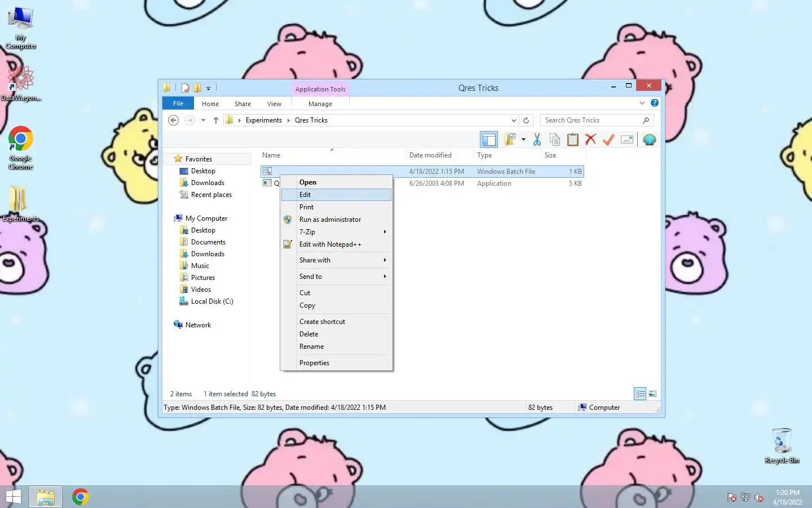Open the File tab
The image size is (812, 508).
[178, 103]
